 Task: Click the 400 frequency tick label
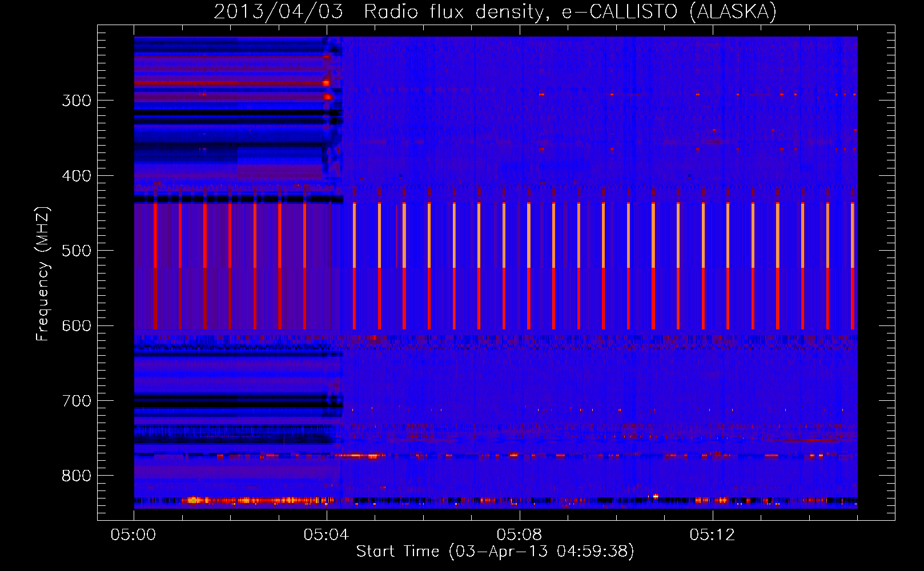coord(77,176)
